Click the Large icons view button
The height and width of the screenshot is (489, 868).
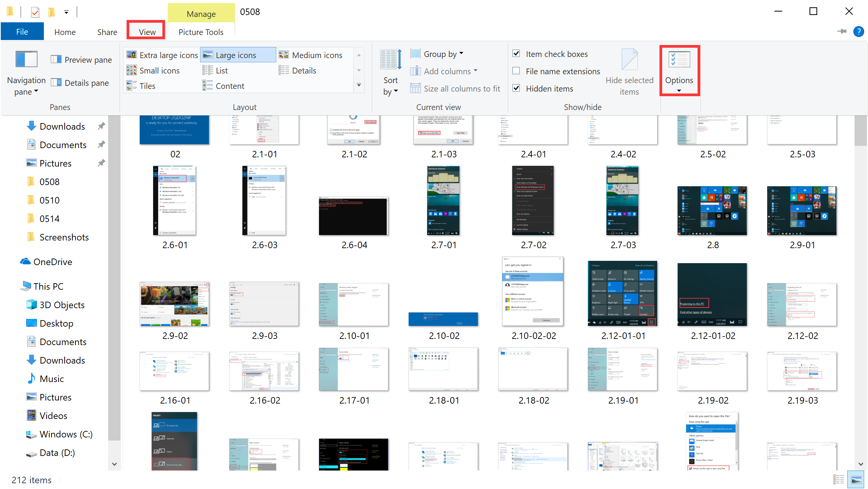point(237,54)
